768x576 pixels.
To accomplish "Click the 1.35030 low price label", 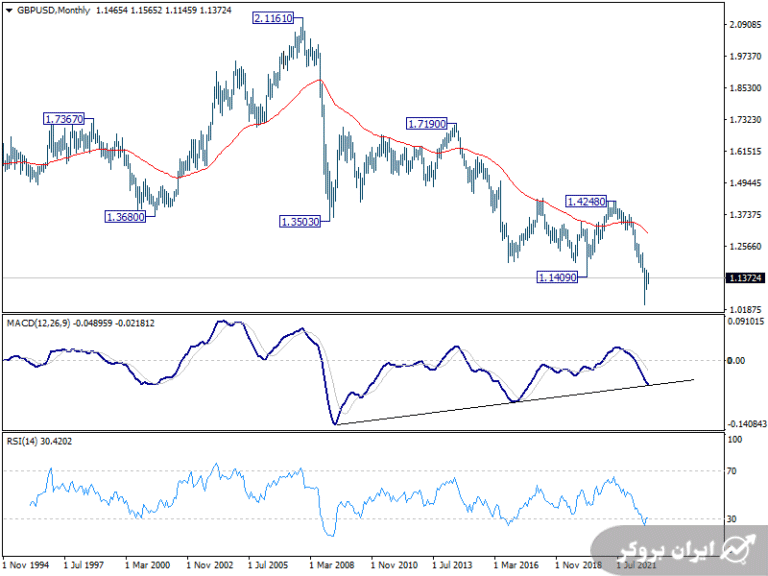I will (300, 222).
